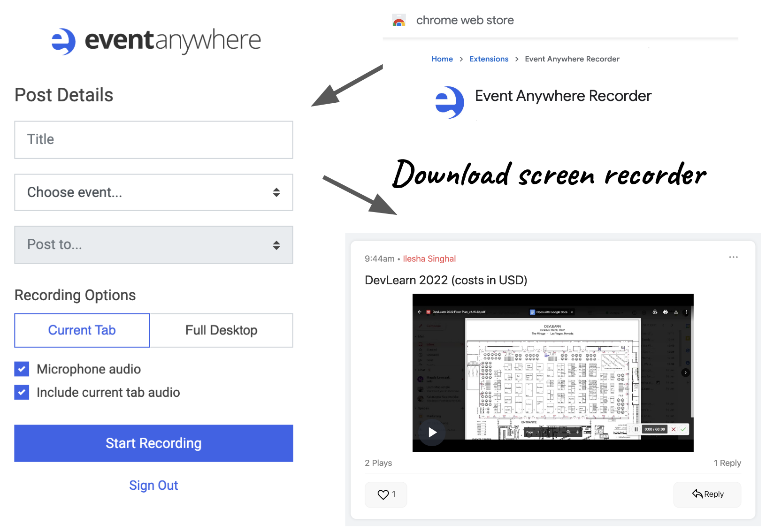Click Sign Out
Screen dimensions: 766x532
[153, 485]
